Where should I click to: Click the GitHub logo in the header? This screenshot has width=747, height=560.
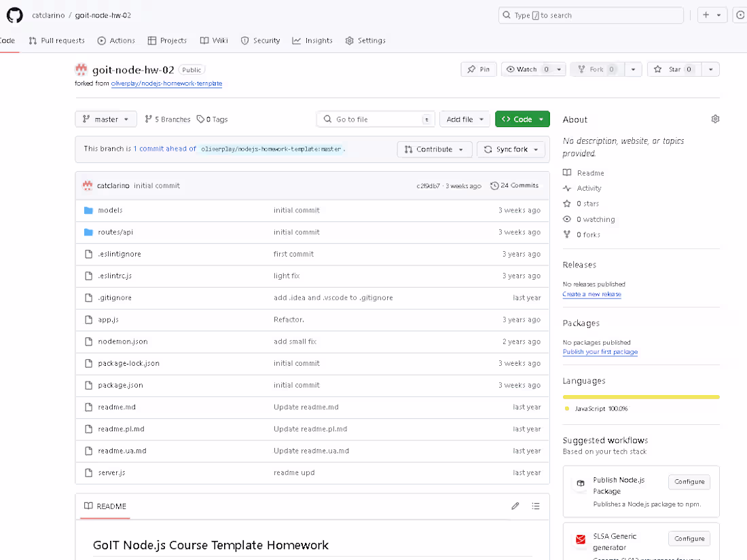[x=14, y=15]
